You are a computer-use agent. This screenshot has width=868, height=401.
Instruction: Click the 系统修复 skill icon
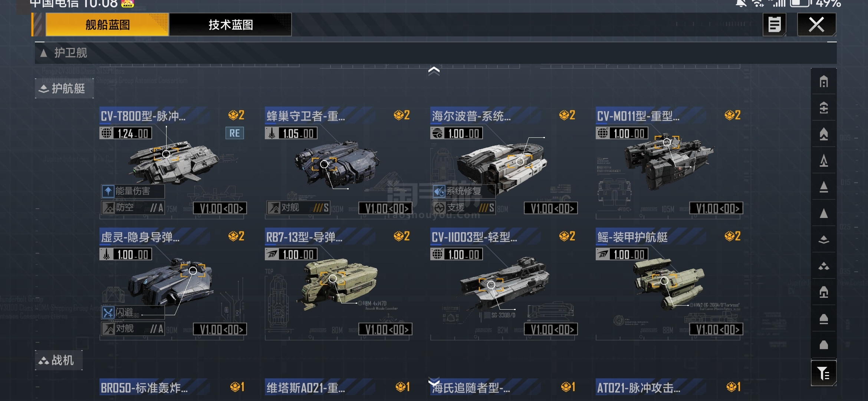(439, 191)
